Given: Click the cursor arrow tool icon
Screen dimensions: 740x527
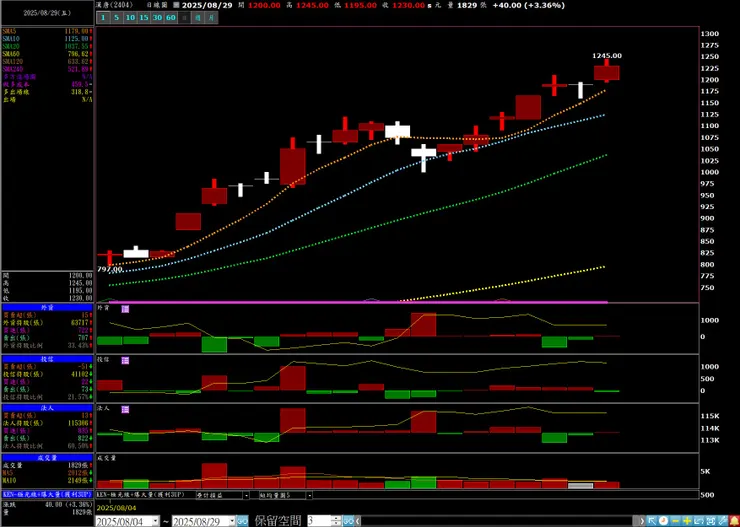Looking at the screenshot, I should coord(652,521).
